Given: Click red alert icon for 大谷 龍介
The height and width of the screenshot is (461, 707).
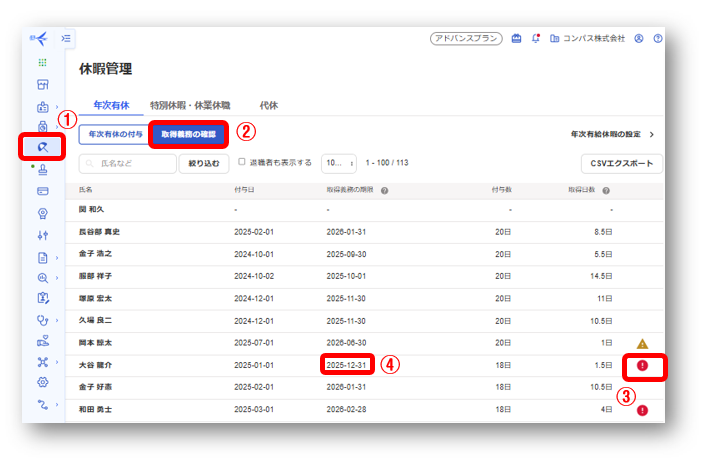Looking at the screenshot, I should click(642, 365).
